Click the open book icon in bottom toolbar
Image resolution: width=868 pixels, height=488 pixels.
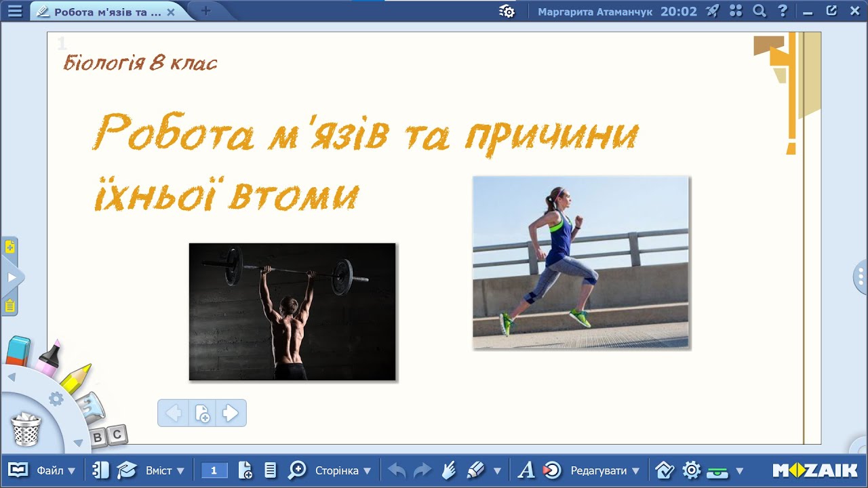18,470
